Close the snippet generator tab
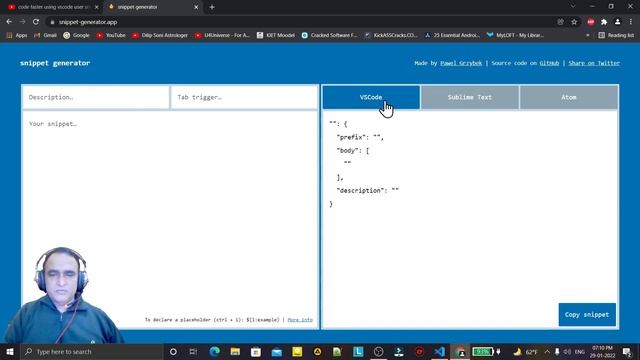This screenshot has width=640, height=360. [x=196, y=7]
